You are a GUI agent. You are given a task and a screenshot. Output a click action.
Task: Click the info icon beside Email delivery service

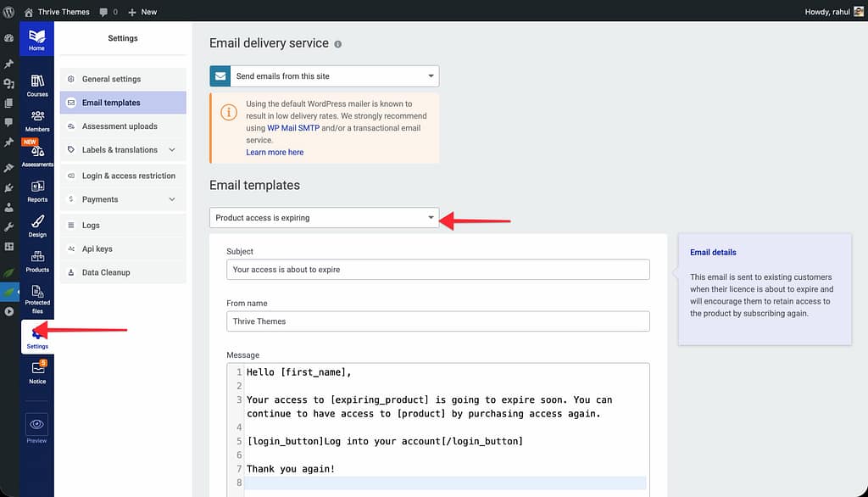click(x=338, y=44)
